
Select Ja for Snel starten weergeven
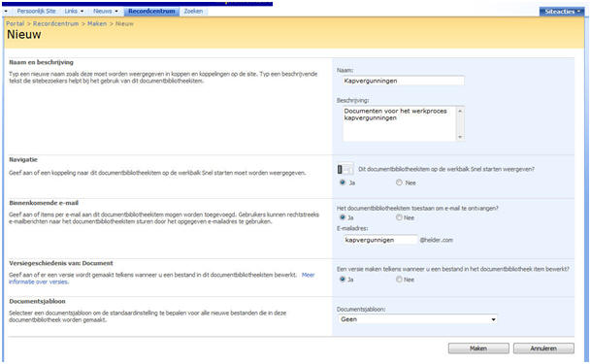click(343, 182)
